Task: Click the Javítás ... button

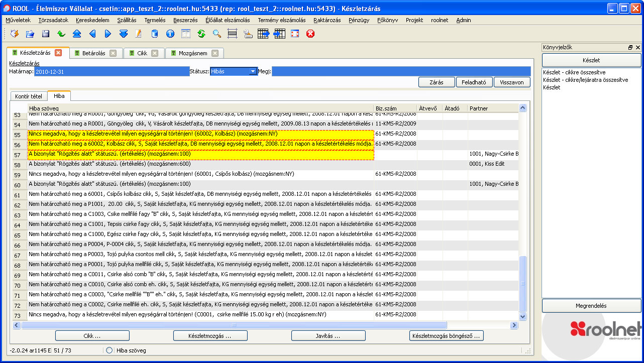Action: (328, 335)
